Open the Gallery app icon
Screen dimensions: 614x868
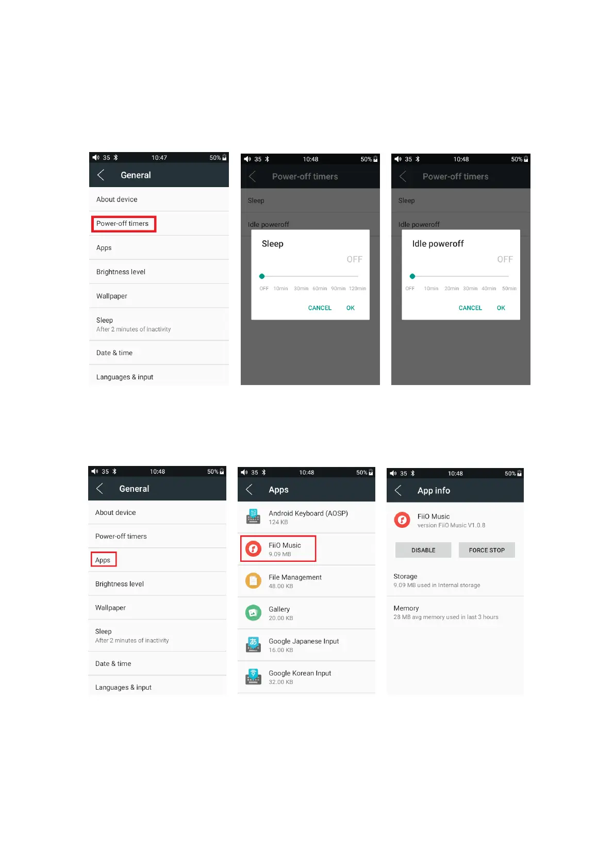pyautogui.click(x=253, y=613)
